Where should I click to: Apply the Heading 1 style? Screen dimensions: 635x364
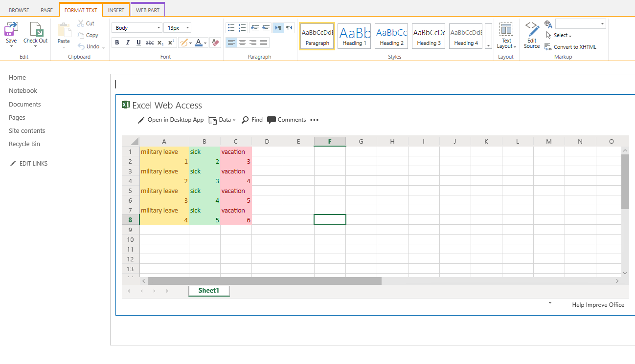[x=354, y=36]
